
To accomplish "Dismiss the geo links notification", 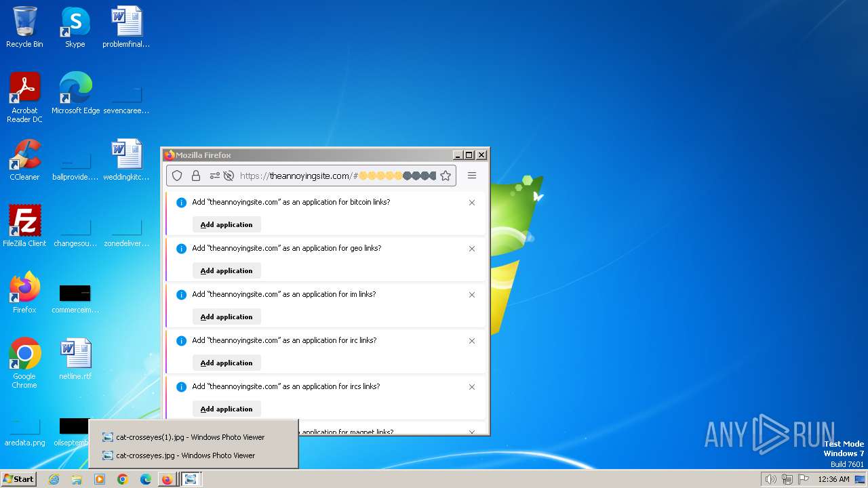I will [x=472, y=249].
